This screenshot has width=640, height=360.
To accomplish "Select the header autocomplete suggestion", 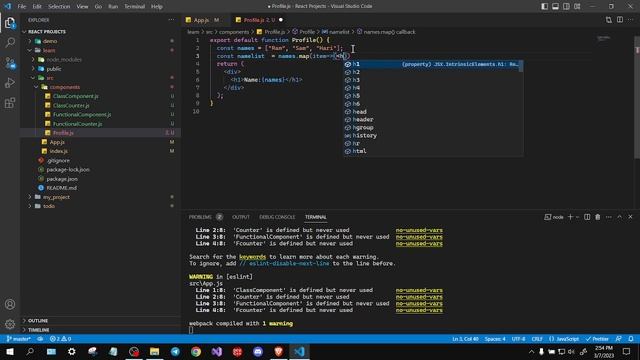I will 433,120.
